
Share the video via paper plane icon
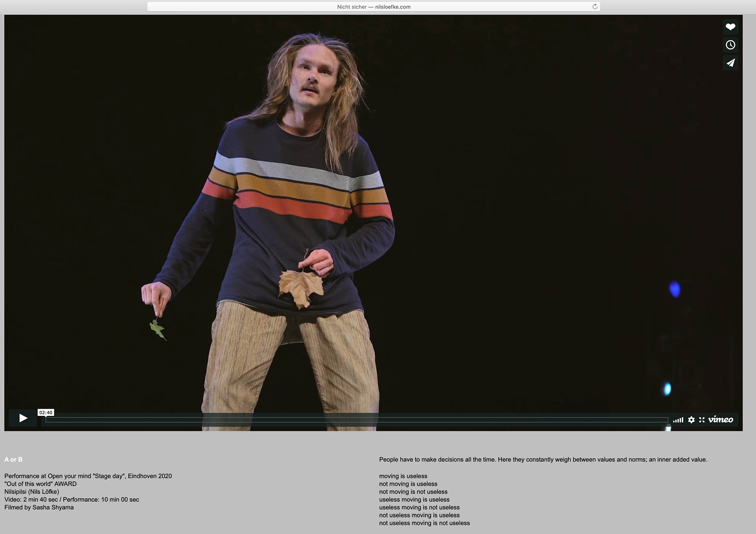click(730, 63)
